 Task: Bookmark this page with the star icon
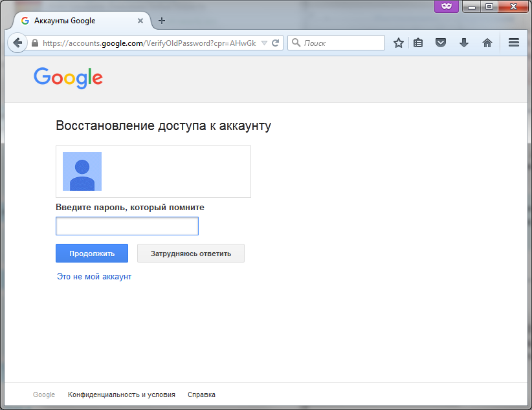coord(398,42)
